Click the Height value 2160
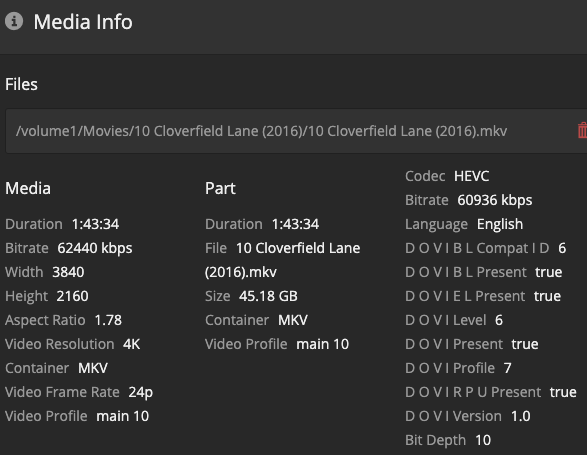Image resolution: width=587 pixels, height=455 pixels. pyautogui.click(x=72, y=296)
